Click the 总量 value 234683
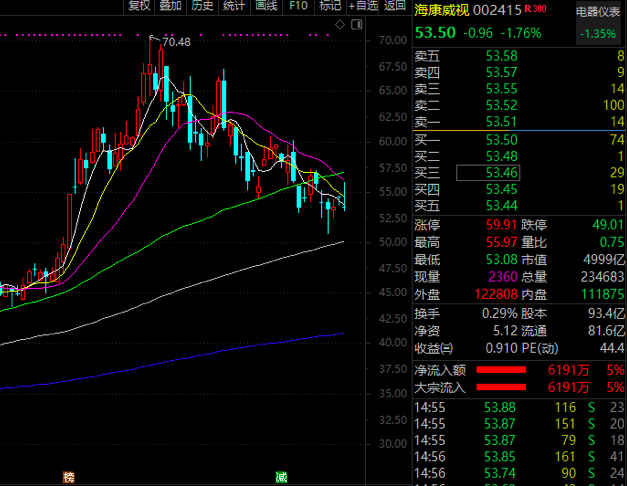This screenshot has height=486, width=627. [x=602, y=277]
